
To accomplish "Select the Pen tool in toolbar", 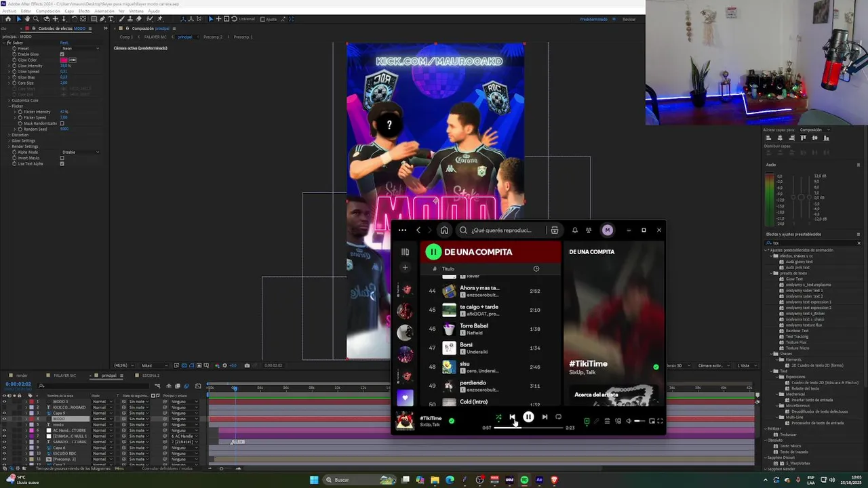I will [x=102, y=19].
